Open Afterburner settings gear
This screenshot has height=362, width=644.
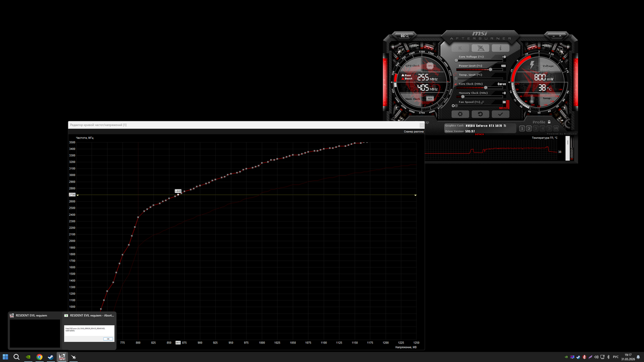pos(460,114)
